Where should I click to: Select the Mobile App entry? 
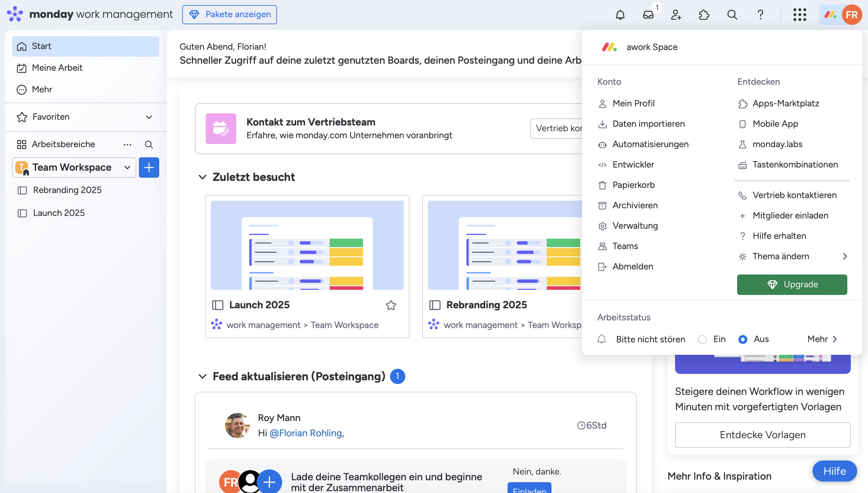pyautogui.click(x=768, y=124)
